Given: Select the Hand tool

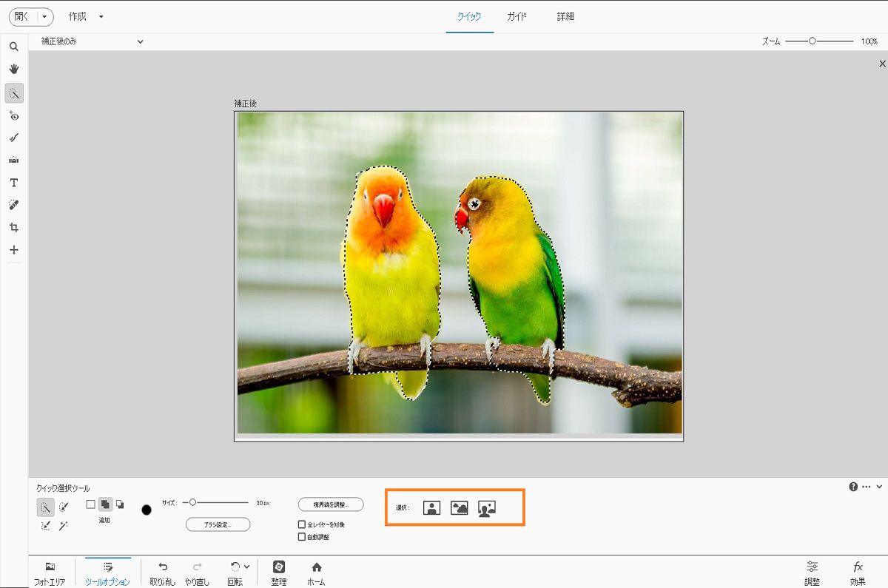Looking at the screenshot, I should [13, 70].
